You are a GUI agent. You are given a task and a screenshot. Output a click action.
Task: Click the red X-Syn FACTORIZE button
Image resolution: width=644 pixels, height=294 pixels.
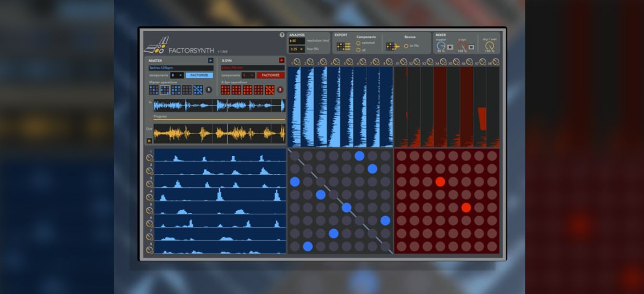click(271, 75)
